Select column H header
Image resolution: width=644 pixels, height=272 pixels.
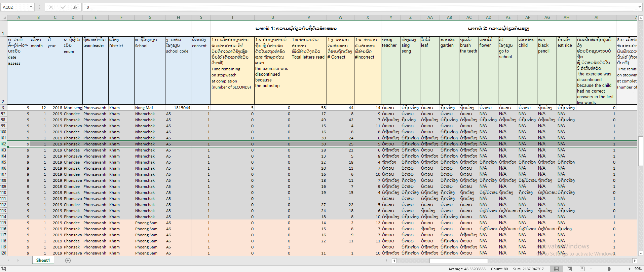pos(178,18)
